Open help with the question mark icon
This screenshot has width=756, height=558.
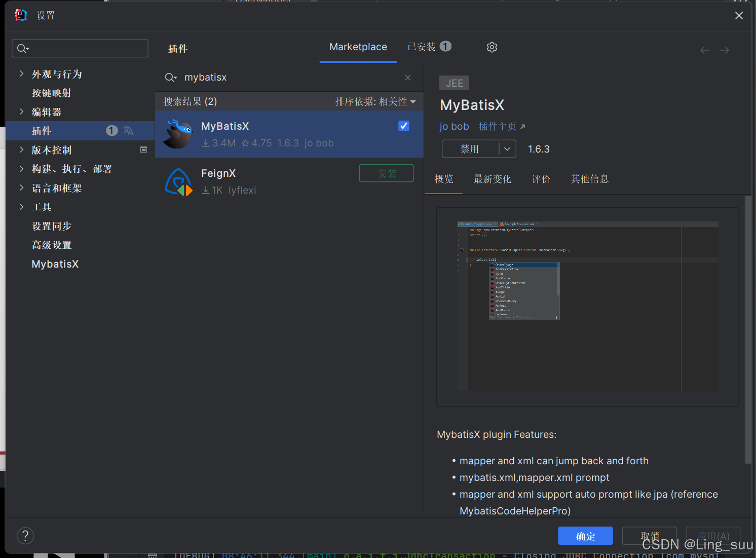coord(25,536)
